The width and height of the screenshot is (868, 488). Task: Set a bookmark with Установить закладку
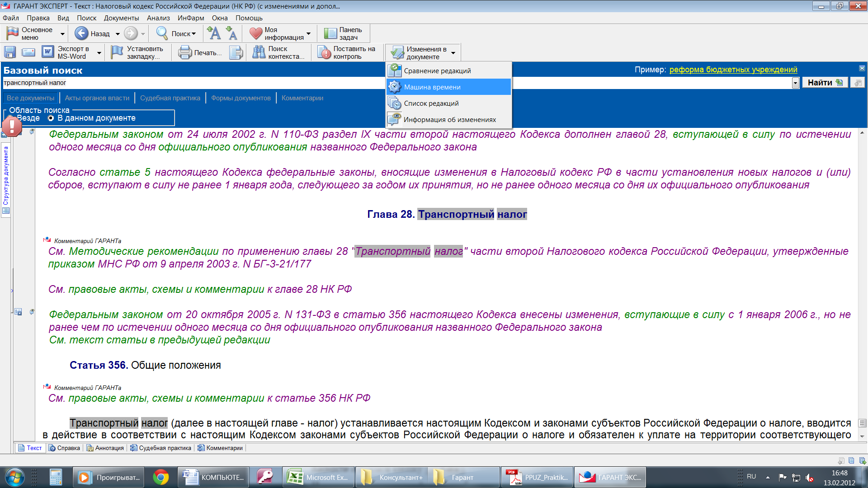point(137,52)
